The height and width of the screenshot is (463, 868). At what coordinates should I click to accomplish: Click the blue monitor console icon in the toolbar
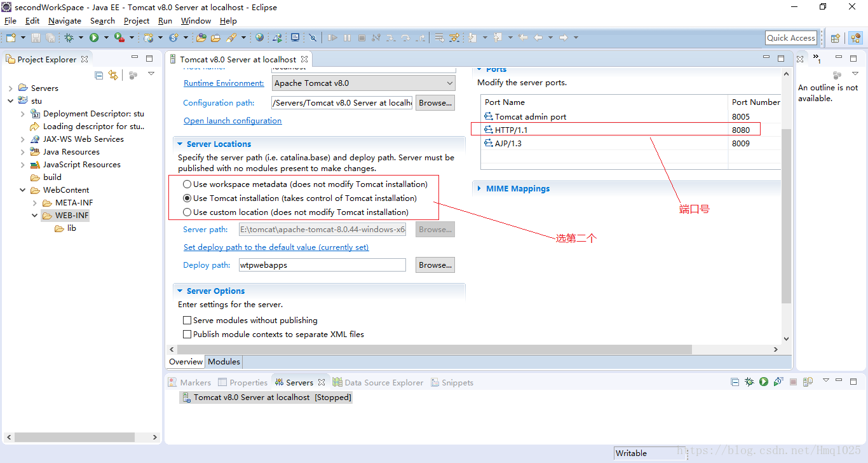295,38
